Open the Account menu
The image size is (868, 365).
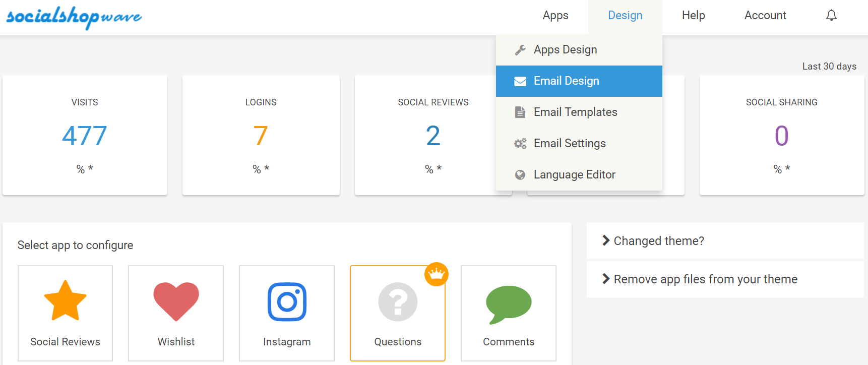[765, 16]
